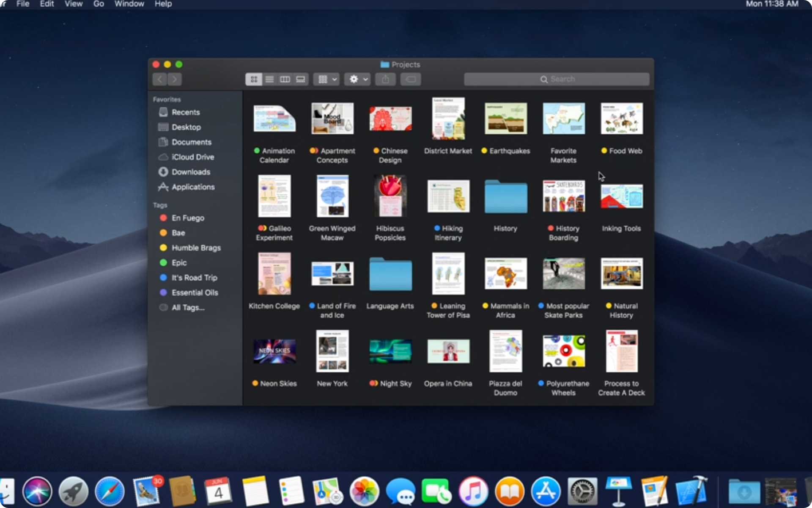This screenshot has width=812, height=508.
Task: Select icon view mode button
Action: pos(254,79)
